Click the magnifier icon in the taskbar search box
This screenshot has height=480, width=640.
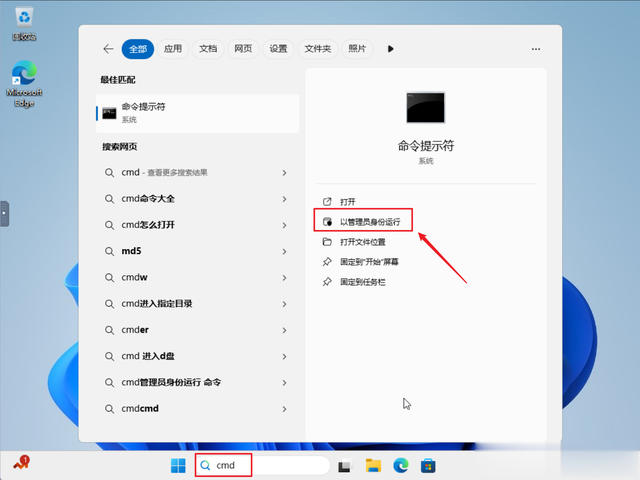205,465
